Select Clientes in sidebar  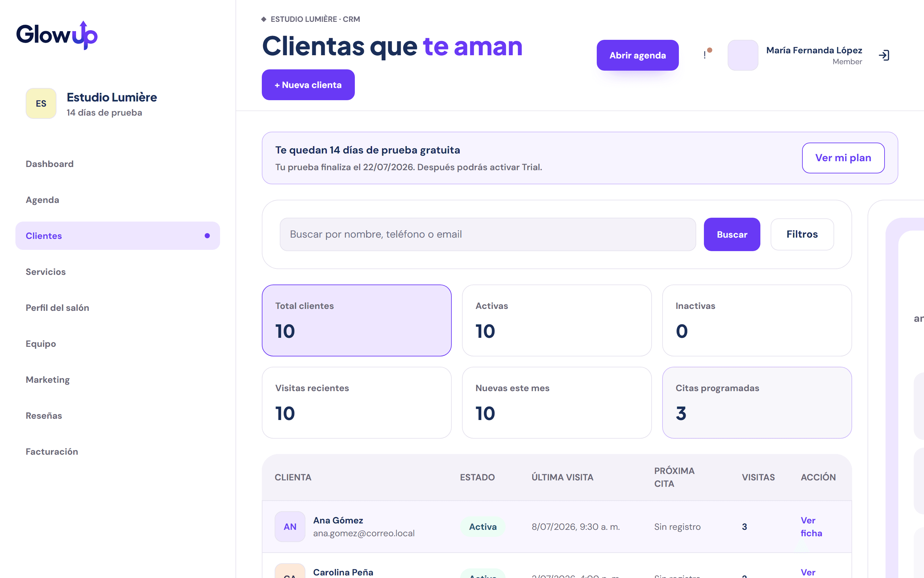point(118,236)
